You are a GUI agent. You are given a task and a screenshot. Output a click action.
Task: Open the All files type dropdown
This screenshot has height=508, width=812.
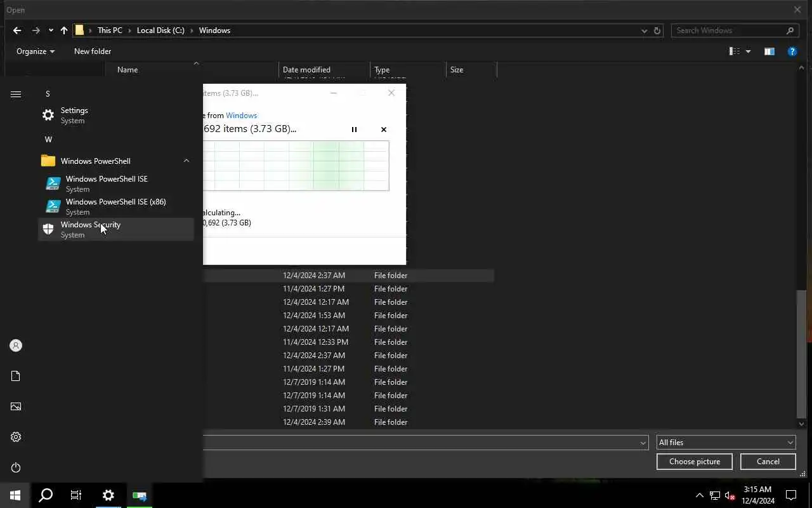(x=726, y=443)
